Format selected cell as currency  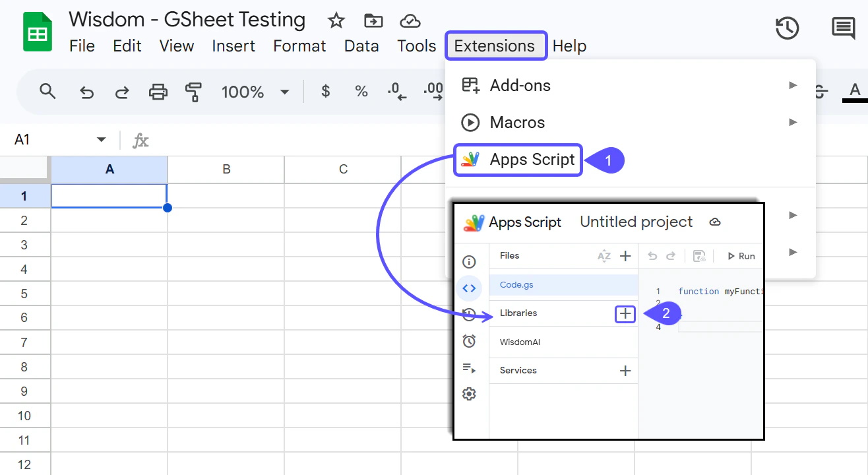coord(325,92)
